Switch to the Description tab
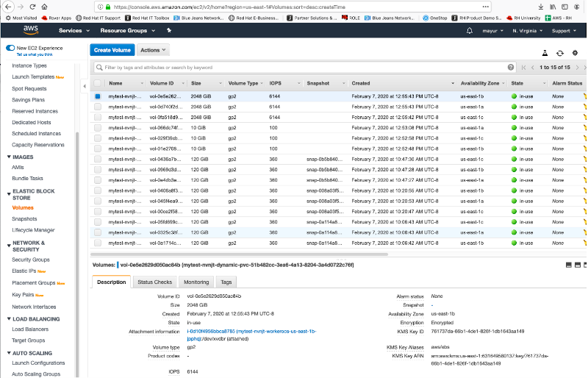Image resolution: width=588 pixels, height=378 pixels. click(112, 282)
